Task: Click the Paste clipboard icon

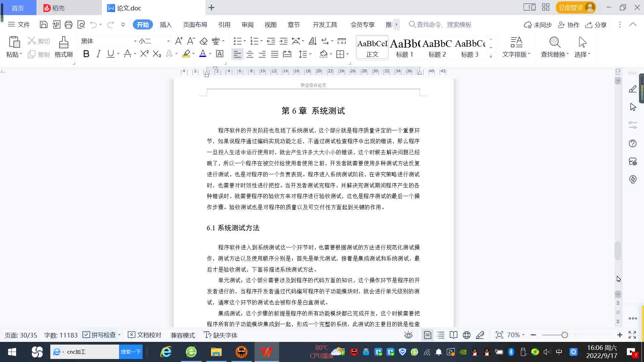Action: coord(14,43)
